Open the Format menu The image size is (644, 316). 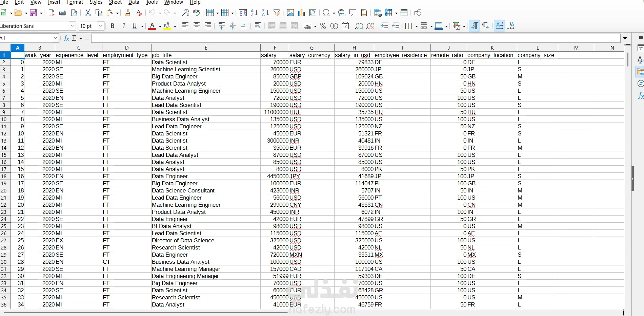click(x=75, y=2)
